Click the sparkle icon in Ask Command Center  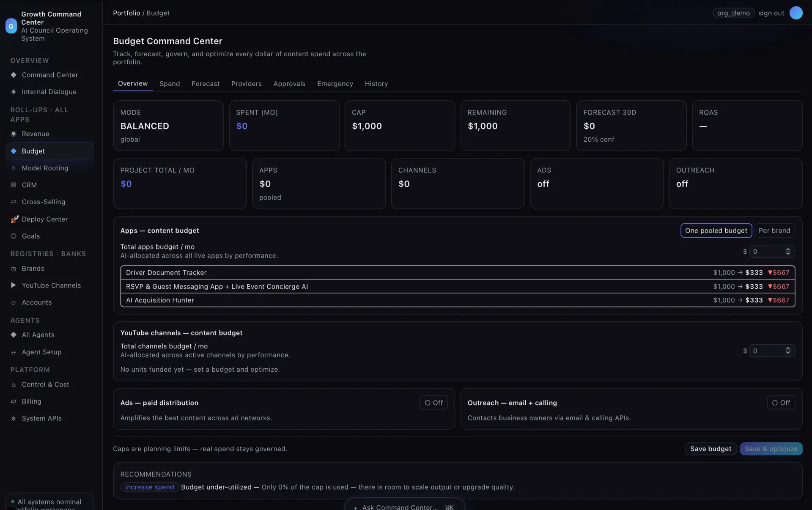[356, 507]
